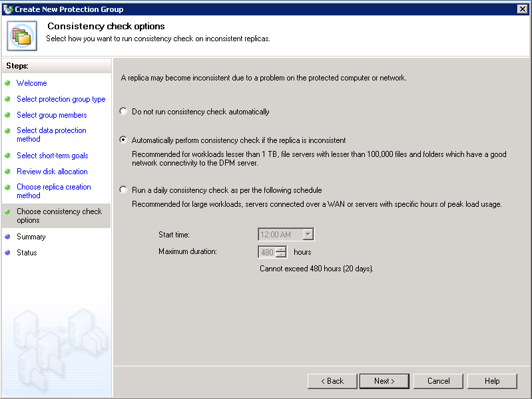Click the protection group wizard header icon
Screen dimensions: 532x399
pos(22,36)
